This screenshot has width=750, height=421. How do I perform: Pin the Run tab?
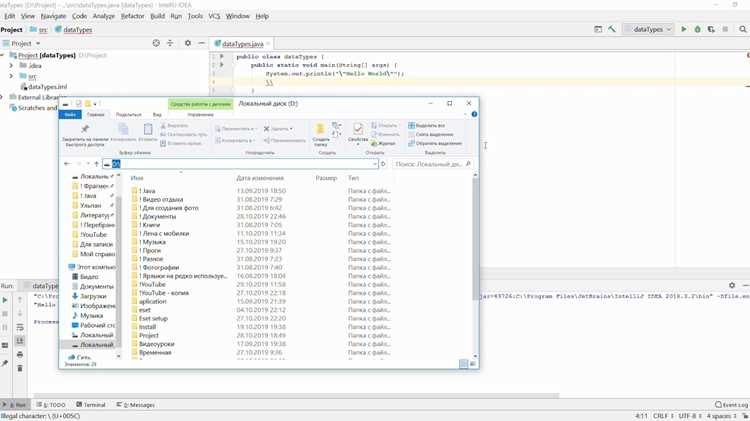click(x=5, y=363)
